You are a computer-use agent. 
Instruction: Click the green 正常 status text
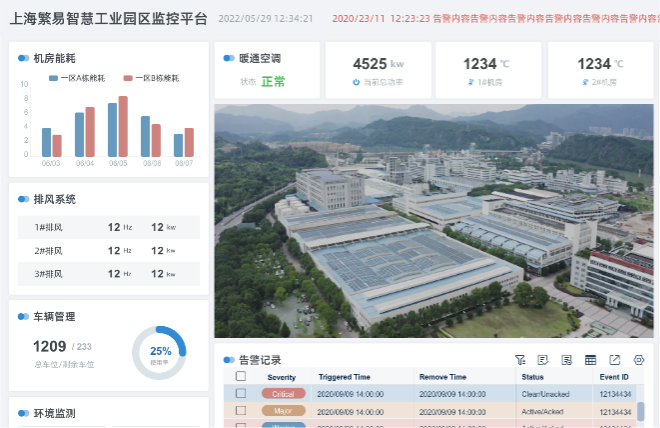pos(273,82)
